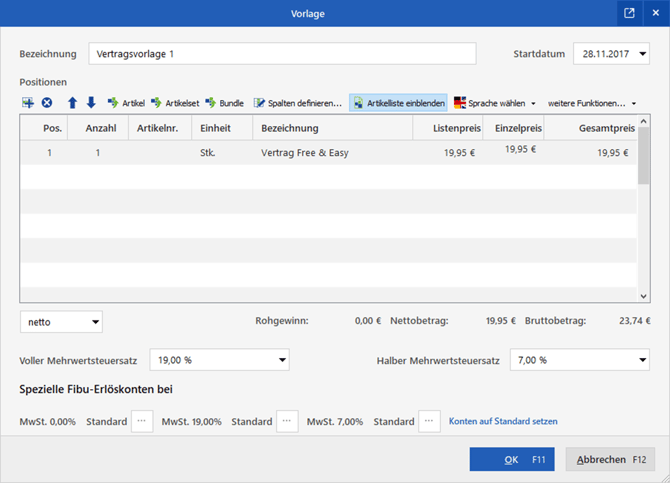Viewport: 670px width, 483px height.
Task: Move position up with arrow icon
Action: [72, 103]
